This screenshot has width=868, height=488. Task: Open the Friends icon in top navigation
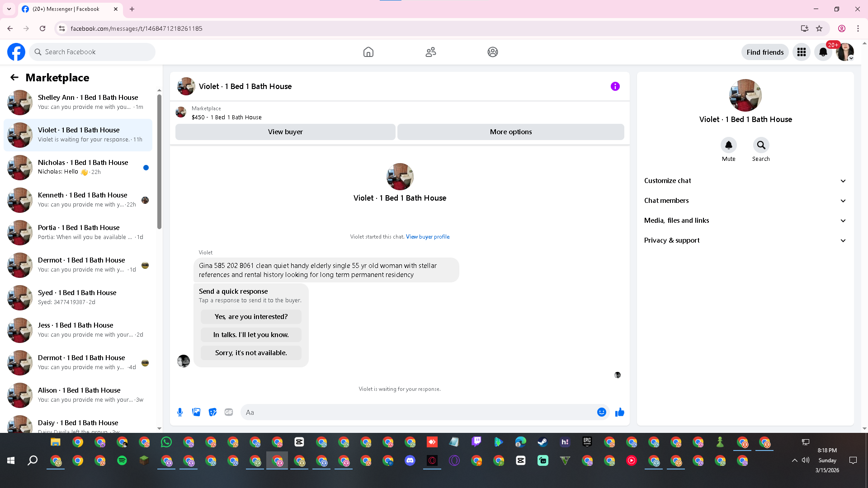431,52
